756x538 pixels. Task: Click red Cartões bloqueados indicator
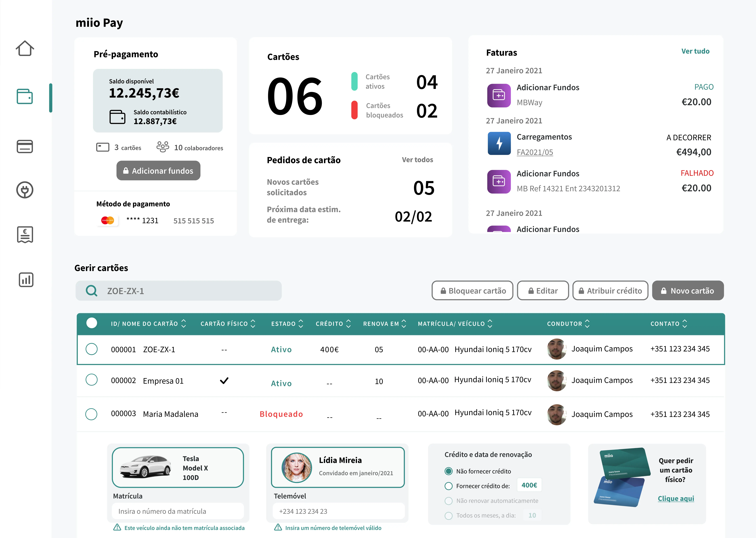(354, 110)
